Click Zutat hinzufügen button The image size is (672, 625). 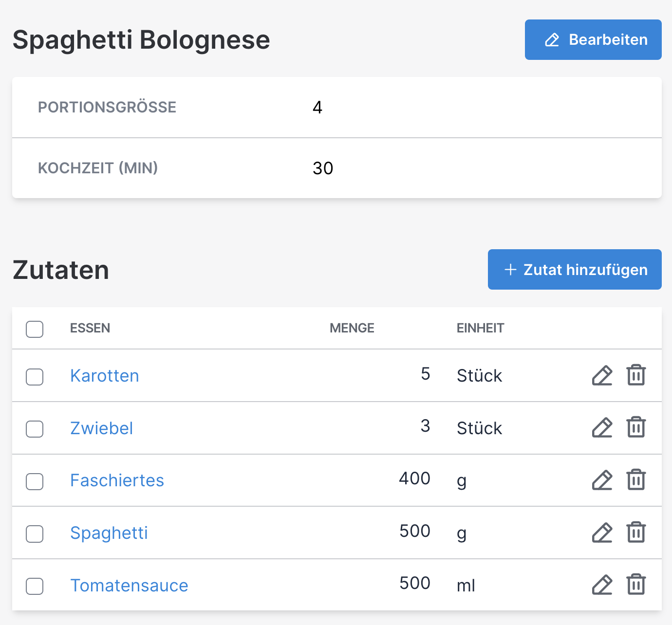pos(575,270)
